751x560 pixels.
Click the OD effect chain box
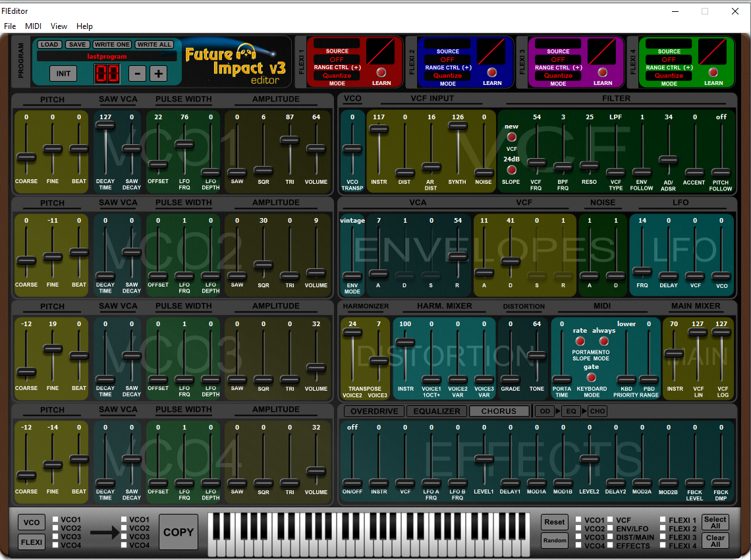(x=545, y=411)
